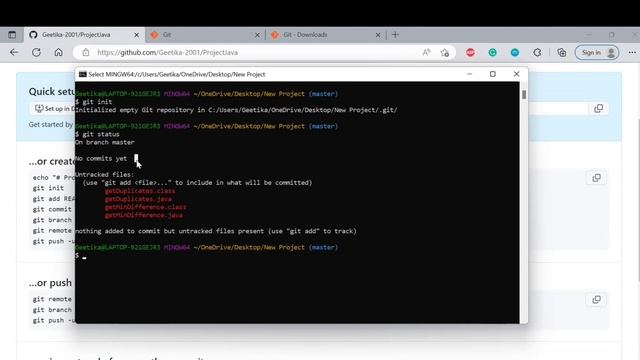Open a new browser tab
This screenshot has width=640, height=360.
pos(395,35)
